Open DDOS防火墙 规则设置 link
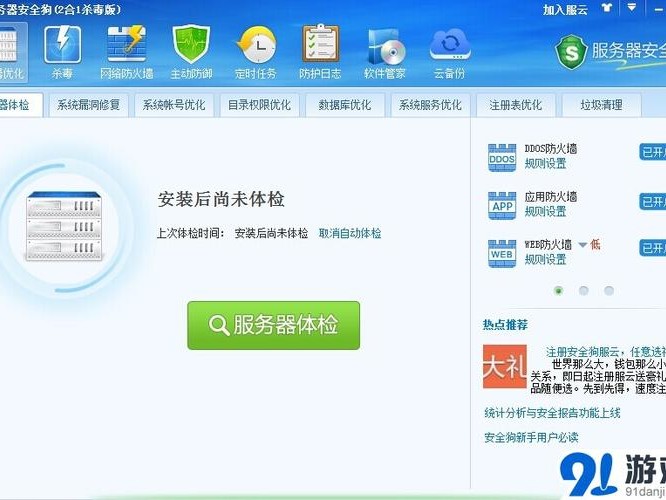Image resolution: width=666 pixels, height=500 pixels. [545, 164]
